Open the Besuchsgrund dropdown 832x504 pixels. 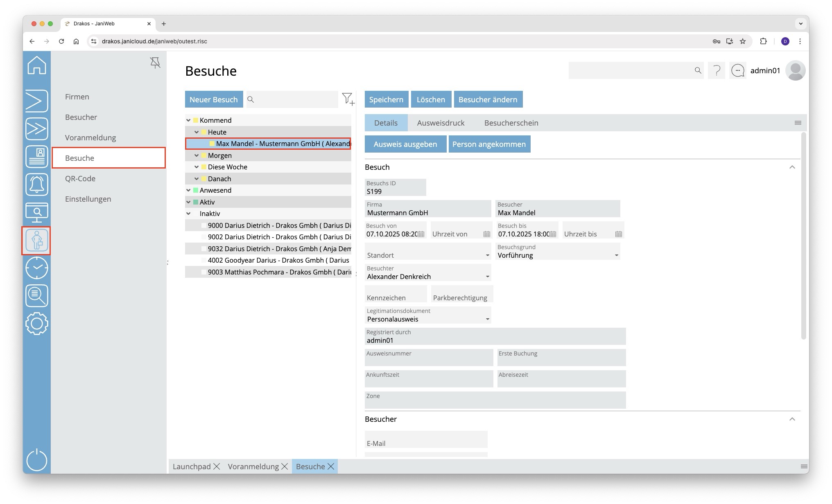pos(616,256)
